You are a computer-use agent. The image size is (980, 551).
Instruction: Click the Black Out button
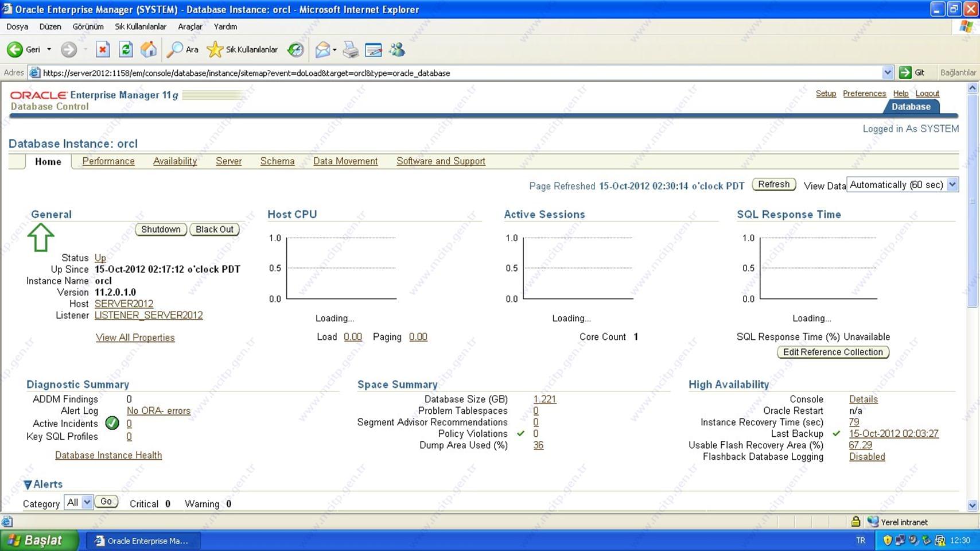[x=215, y=230]
